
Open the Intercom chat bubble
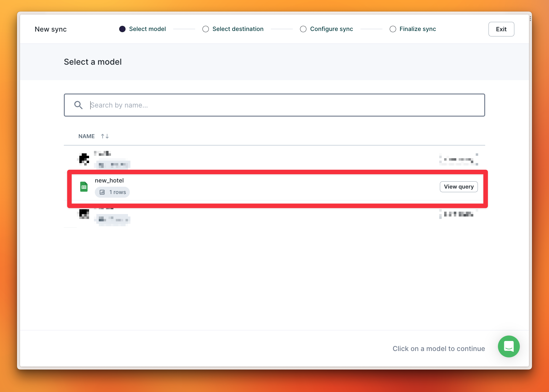(509, 346)
